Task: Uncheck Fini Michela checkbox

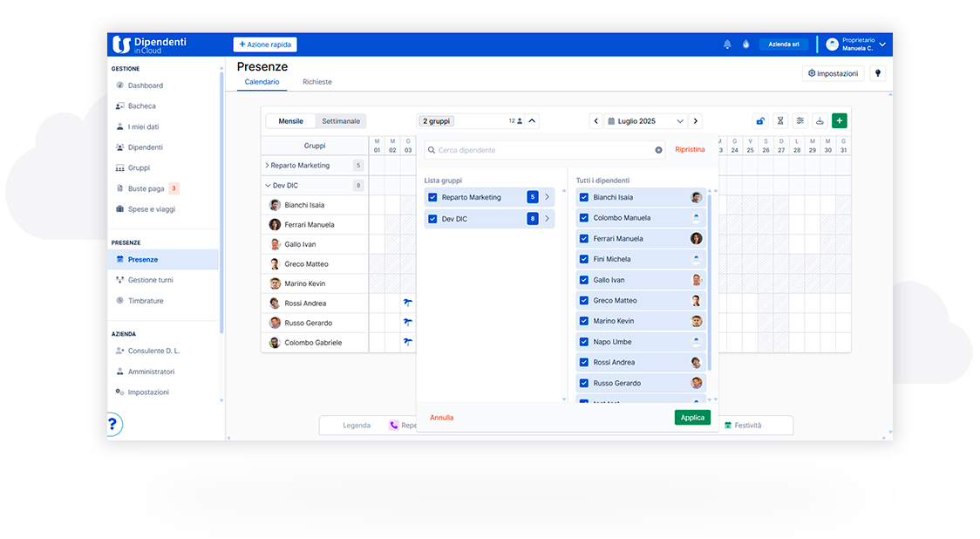Action: (x=584, y=259)
